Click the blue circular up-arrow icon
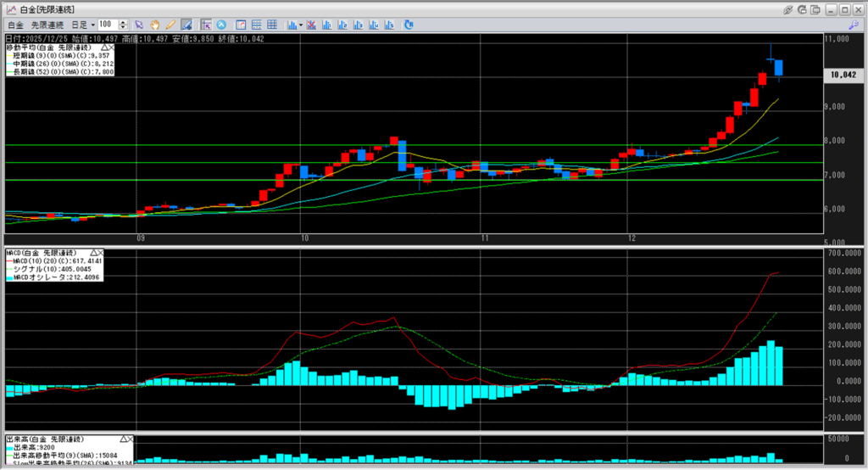The width and height of the screenshot is (868, 470). tap(221, 25)
